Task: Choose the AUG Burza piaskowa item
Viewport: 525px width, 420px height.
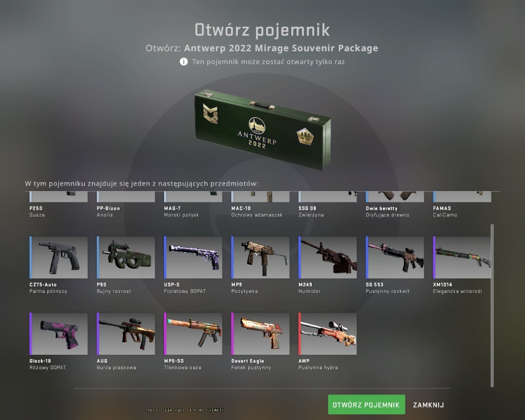Action: pos(126,333)
